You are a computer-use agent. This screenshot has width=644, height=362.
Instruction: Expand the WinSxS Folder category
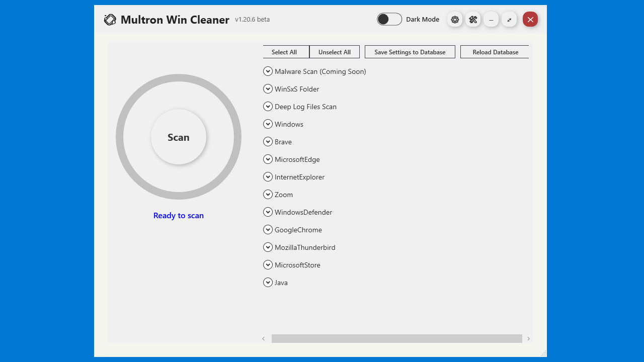[x=268, y=89]
